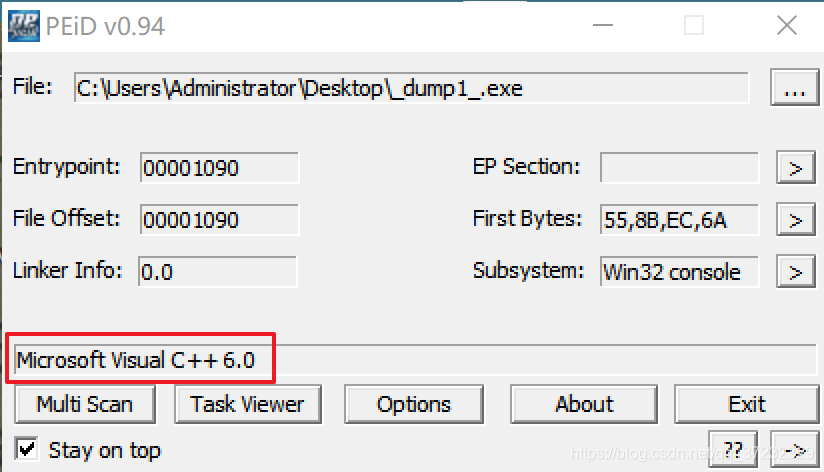Click the ?? extra info button
This screenshot has height=472, width=824.
coord(733,450)
